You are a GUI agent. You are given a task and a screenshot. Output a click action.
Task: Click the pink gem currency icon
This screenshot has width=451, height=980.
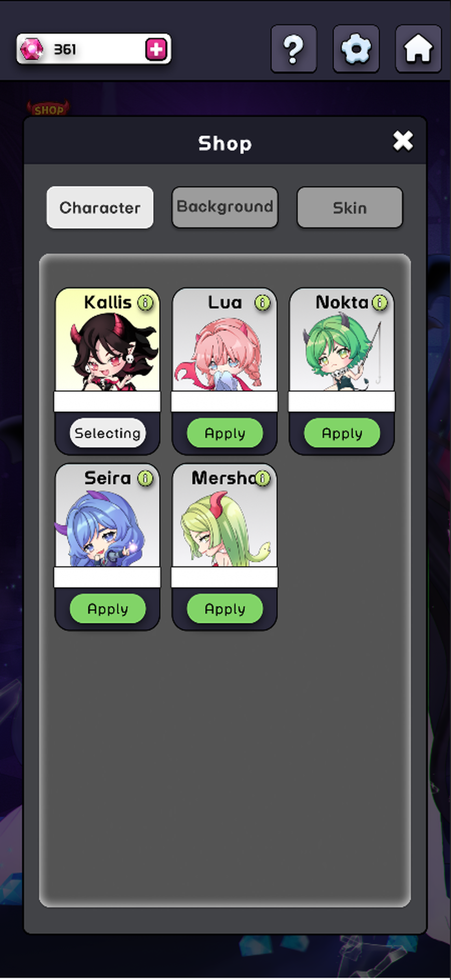pos(31,49)
